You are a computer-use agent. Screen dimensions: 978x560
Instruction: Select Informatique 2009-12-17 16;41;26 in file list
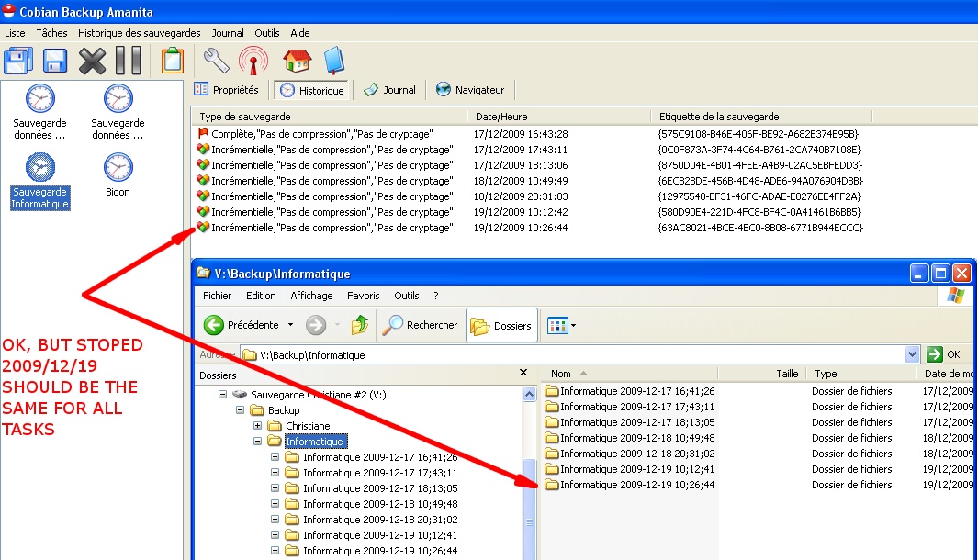(630, 391)
